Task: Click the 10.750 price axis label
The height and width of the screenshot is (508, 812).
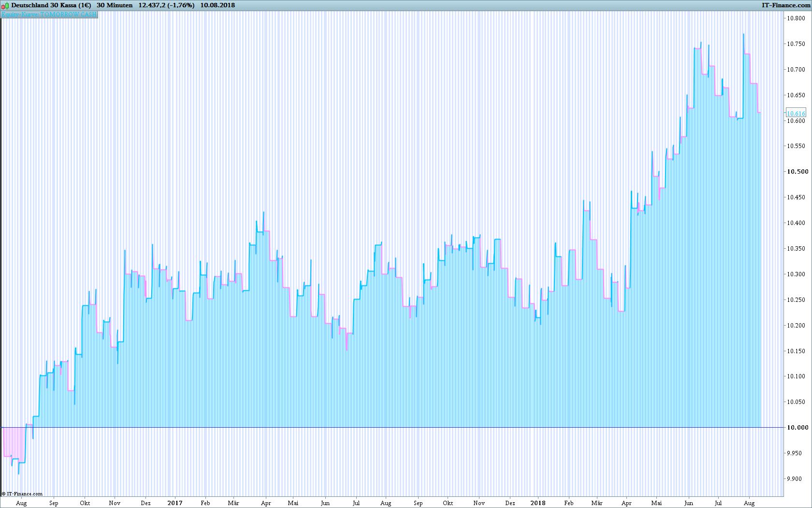Action: click(796, 44)
